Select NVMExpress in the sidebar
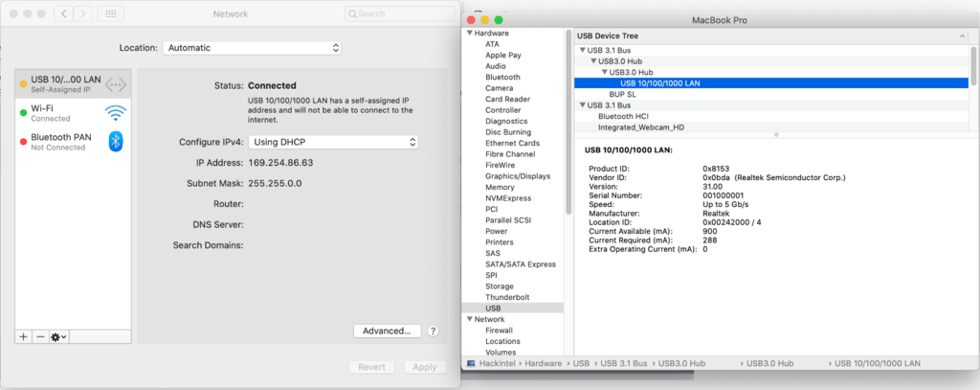Viewport: 980px width, 390px height. click(x=507, y=197)
